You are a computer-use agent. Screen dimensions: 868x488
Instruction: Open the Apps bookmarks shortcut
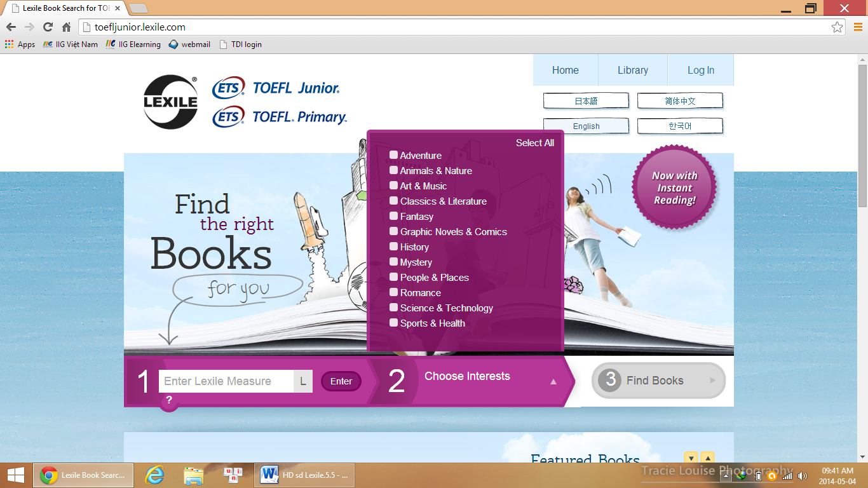point(20,44)
